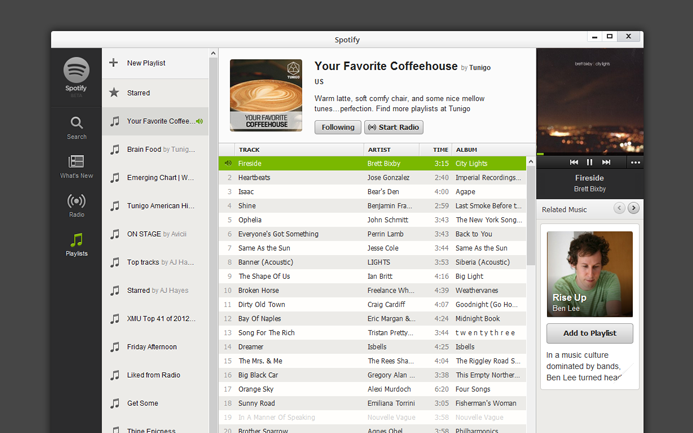Select the track Ophelia
The width and height of the screenshot is (693, 433).
372,220
